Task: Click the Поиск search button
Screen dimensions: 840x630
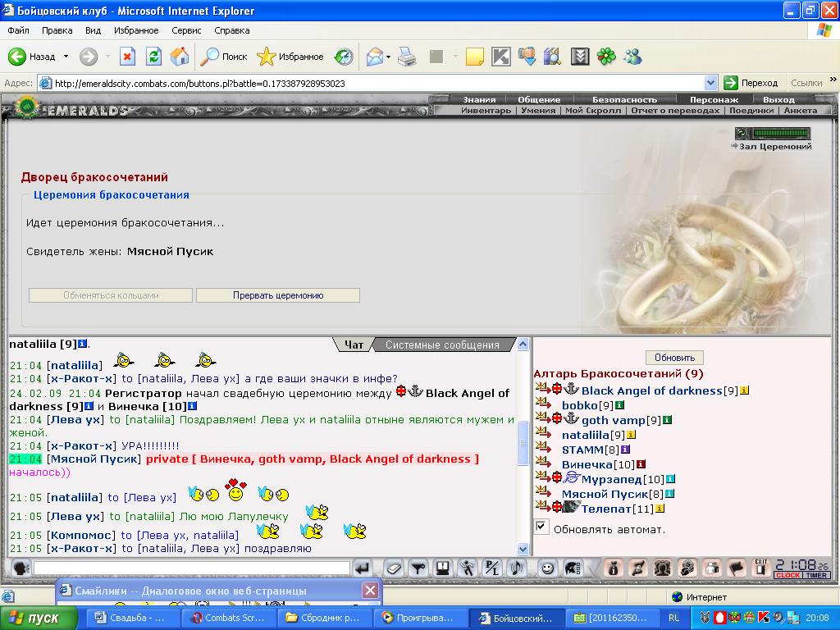Action: click(x=223, y=57)
